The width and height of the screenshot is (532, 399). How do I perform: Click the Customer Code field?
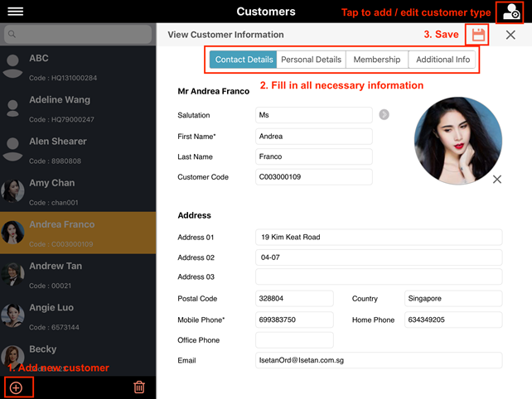[314, 177]
